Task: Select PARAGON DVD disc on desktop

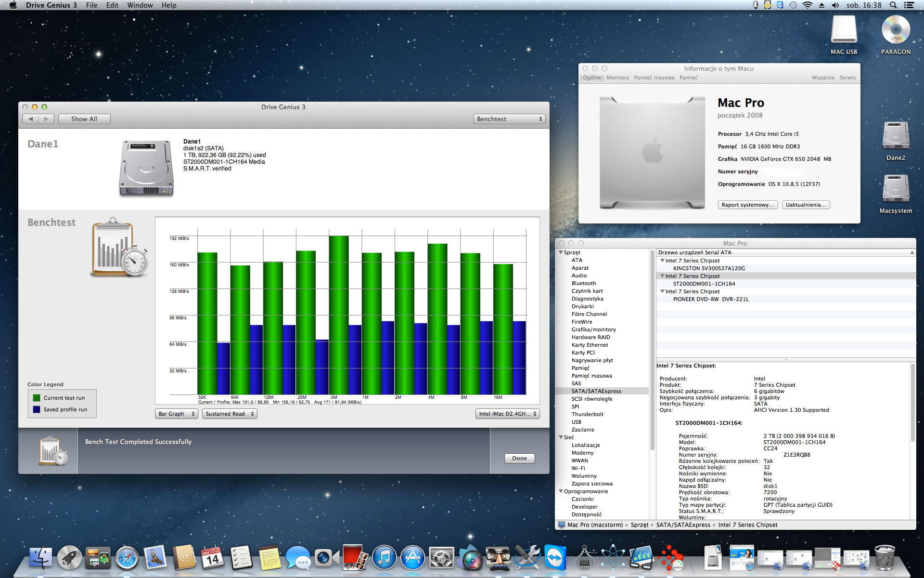Action: point(896,35)
